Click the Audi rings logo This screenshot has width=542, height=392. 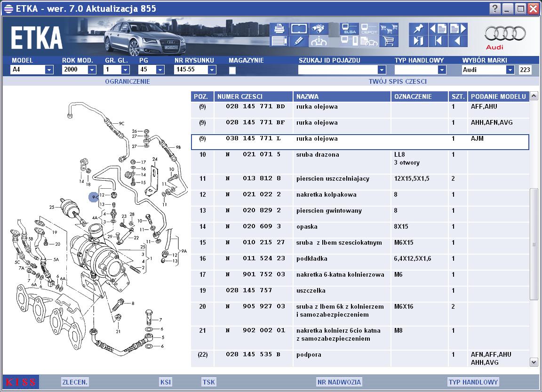coord(505,34)
